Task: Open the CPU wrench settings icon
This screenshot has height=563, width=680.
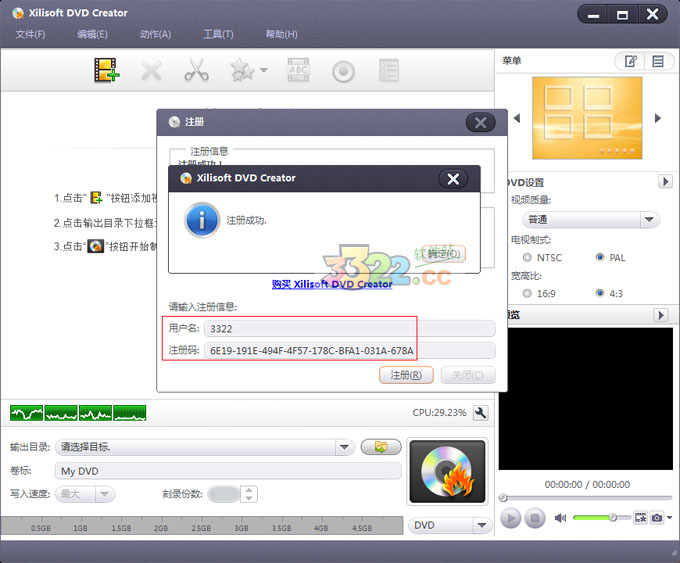Action: [481, 413]
